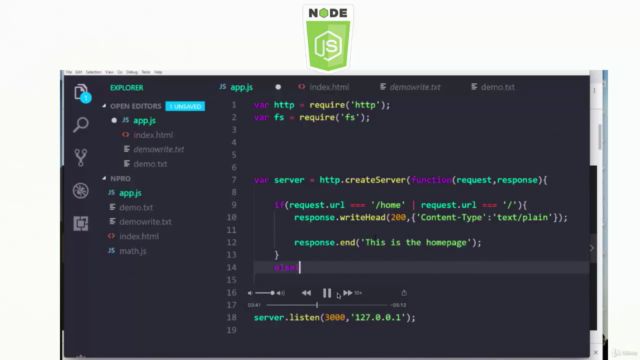Open the Tasks menu
The width and height of the screenshot is (640, 360).
(x=146, y=72)
